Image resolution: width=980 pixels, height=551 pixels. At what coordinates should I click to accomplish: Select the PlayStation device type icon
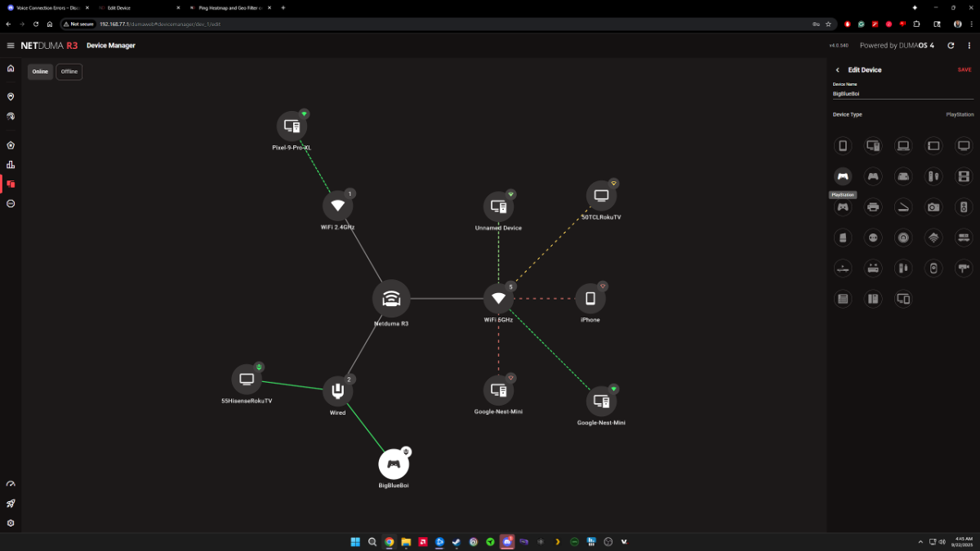click(843, 176)
